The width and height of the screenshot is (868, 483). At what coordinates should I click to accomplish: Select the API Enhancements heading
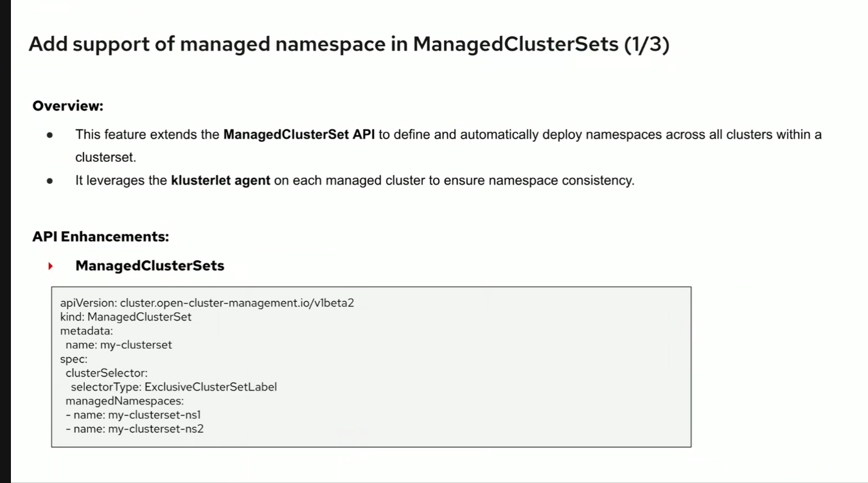tap(100, 236)
